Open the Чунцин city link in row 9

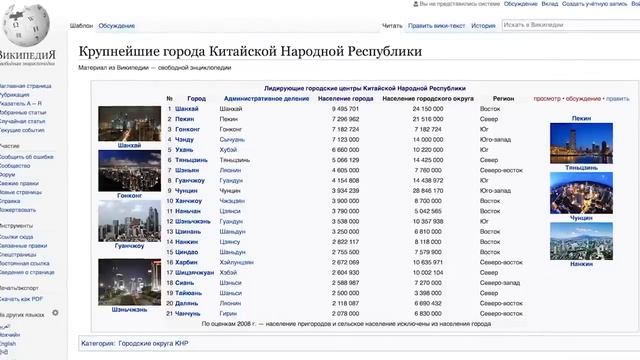(x=186, y=191)
